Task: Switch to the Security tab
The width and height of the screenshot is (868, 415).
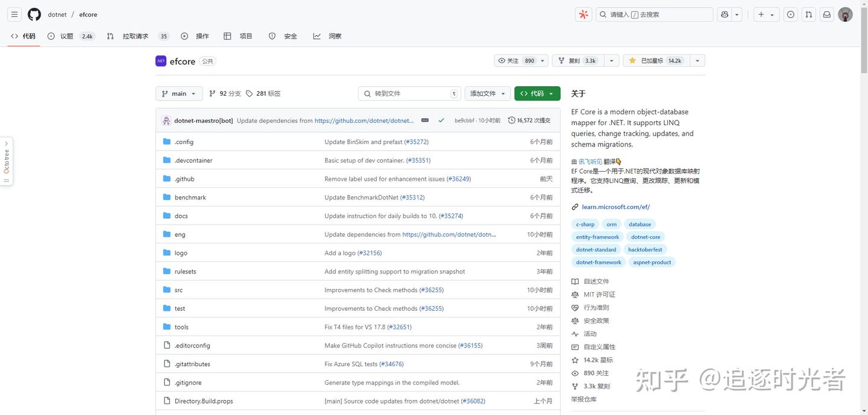Action: pyautogui.click(x=283, y=36)
